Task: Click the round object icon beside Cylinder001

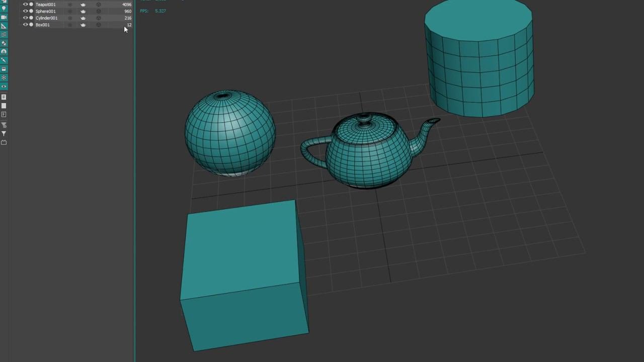Action: pos(31,18)
